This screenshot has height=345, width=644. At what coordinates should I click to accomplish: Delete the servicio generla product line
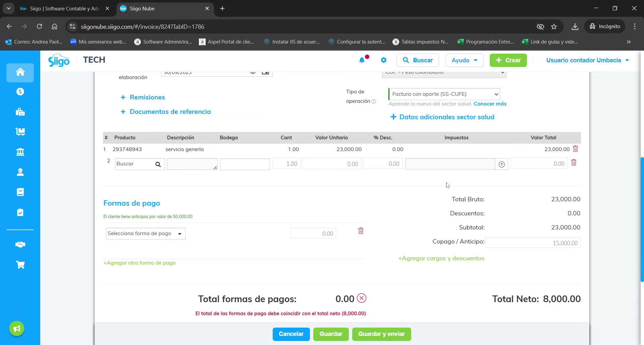coord(576,149)
